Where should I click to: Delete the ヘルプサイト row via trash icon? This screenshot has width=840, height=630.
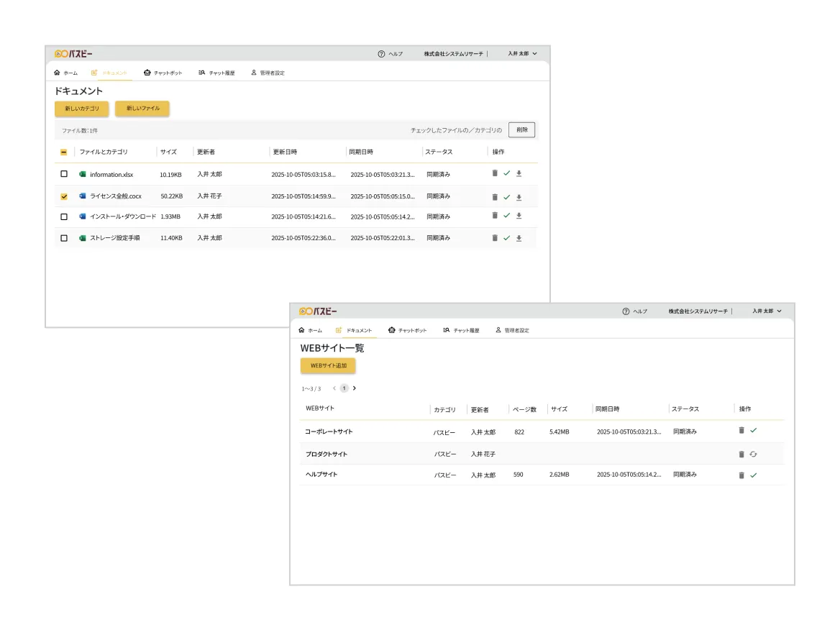coord(741,475)
